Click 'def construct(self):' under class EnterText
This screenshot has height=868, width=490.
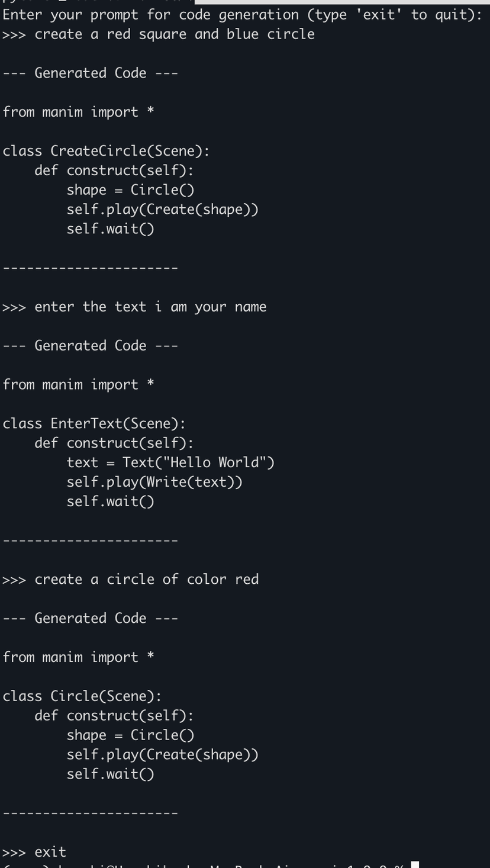click(114, 443)
